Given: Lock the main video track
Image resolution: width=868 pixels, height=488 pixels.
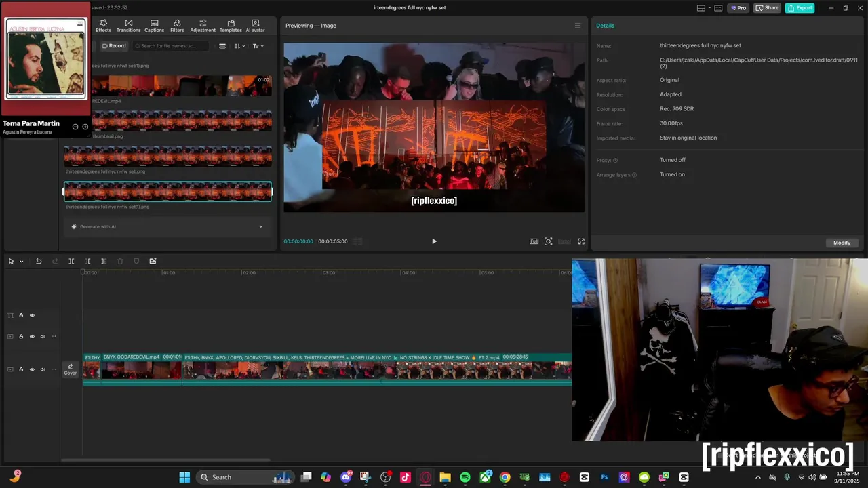Looking at the screenshot, I should tap(21, 369).
